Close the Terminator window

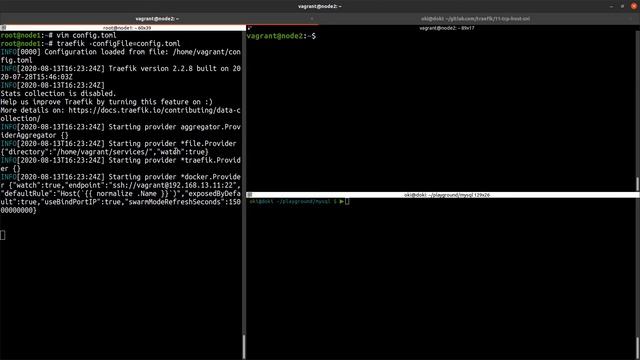coord(634,6)
